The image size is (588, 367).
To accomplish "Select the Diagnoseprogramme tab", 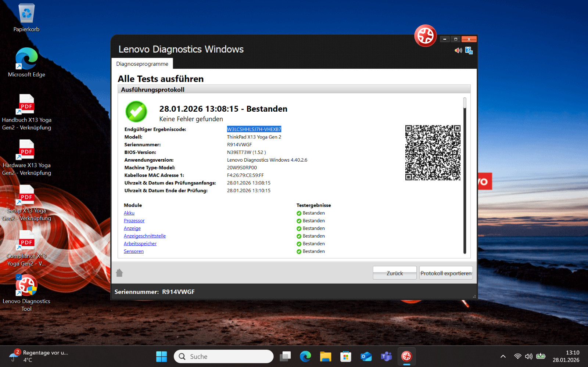I will click(142, 64).
